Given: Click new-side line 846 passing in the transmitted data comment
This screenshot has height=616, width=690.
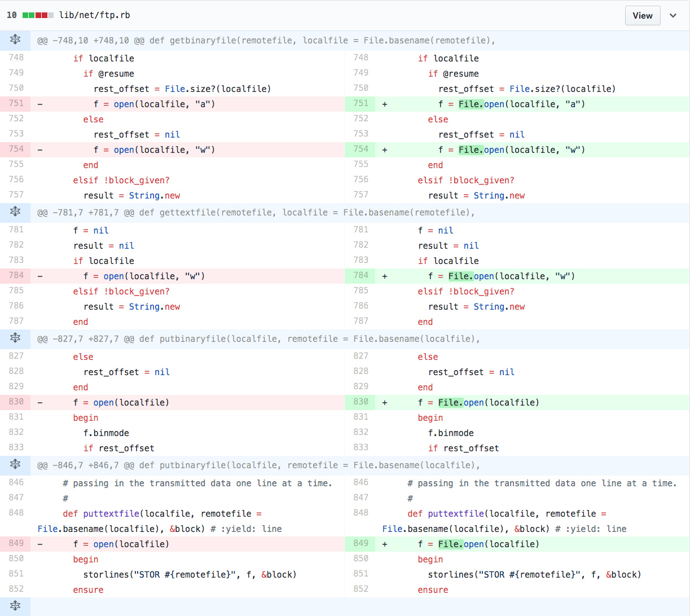Looking at the screenshot, I should (x=542, y=483).
